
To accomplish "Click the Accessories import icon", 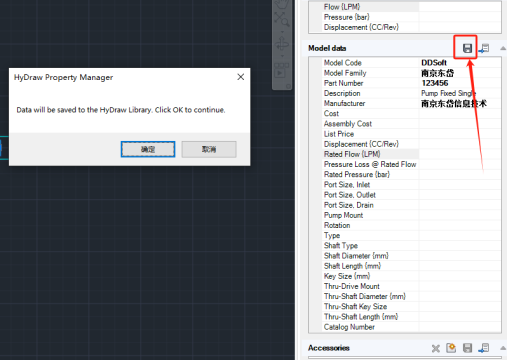I will point(484,348).
